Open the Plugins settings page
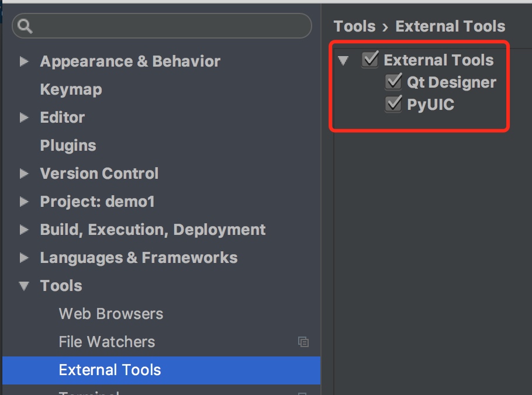The width and height of the screenshot is (532, 395). tap(68, 145)
